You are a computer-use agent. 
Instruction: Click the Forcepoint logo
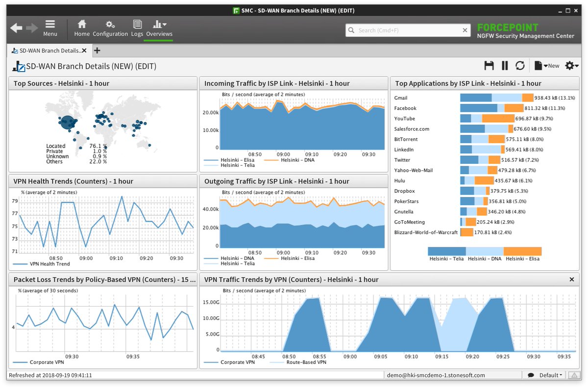tap(508, 27)
